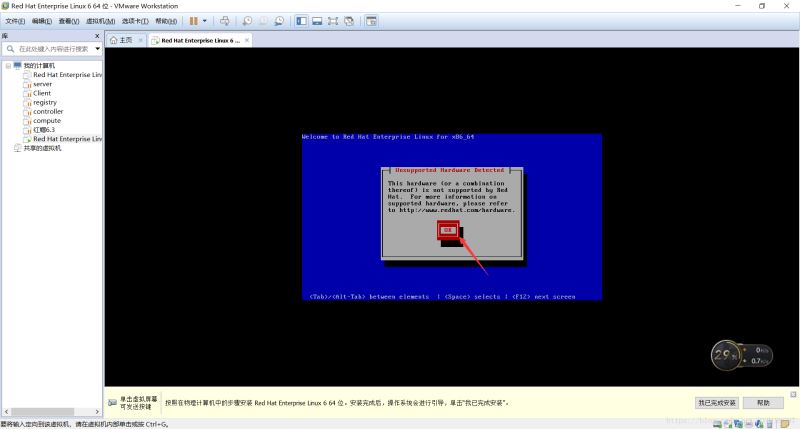
Task: Open the 编辑(E) menu
Action: (42, 21)
